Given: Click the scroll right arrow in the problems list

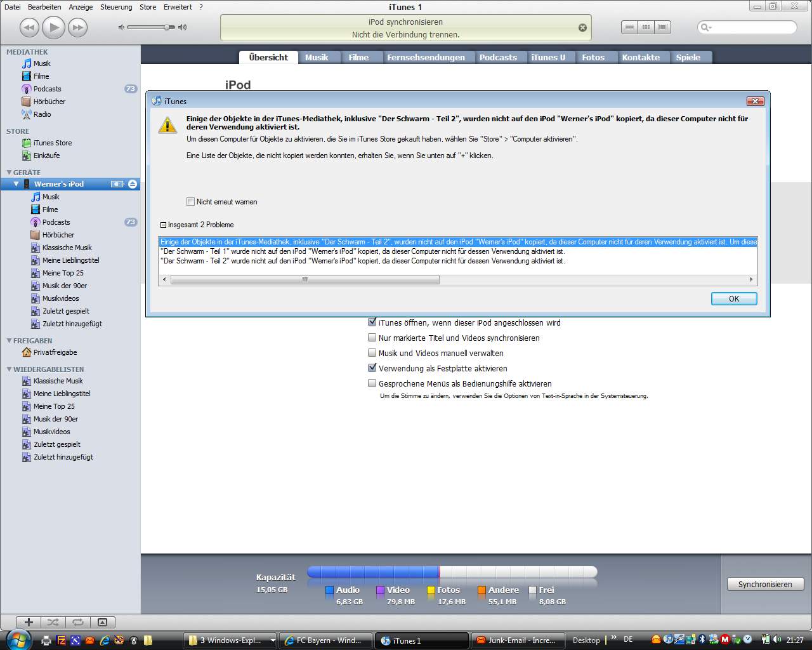Looking at the screenshot, I should (x=752, y=279).
